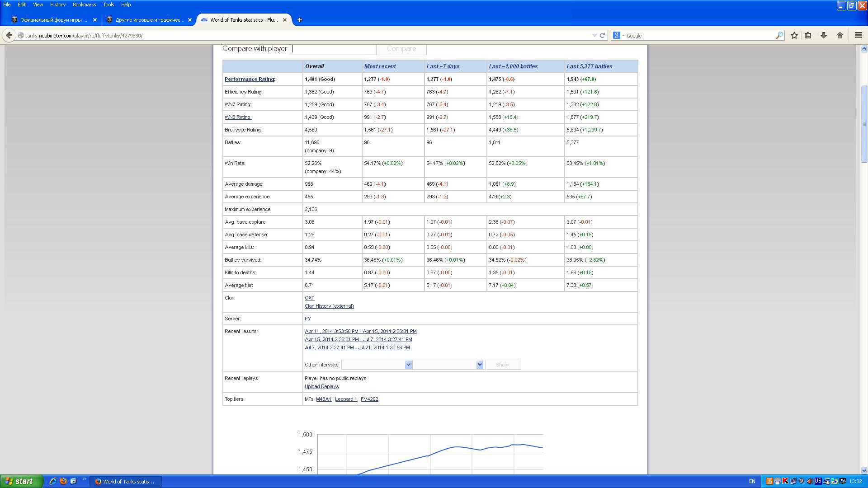Go to the browser home page icon

[x=840, y=35]
